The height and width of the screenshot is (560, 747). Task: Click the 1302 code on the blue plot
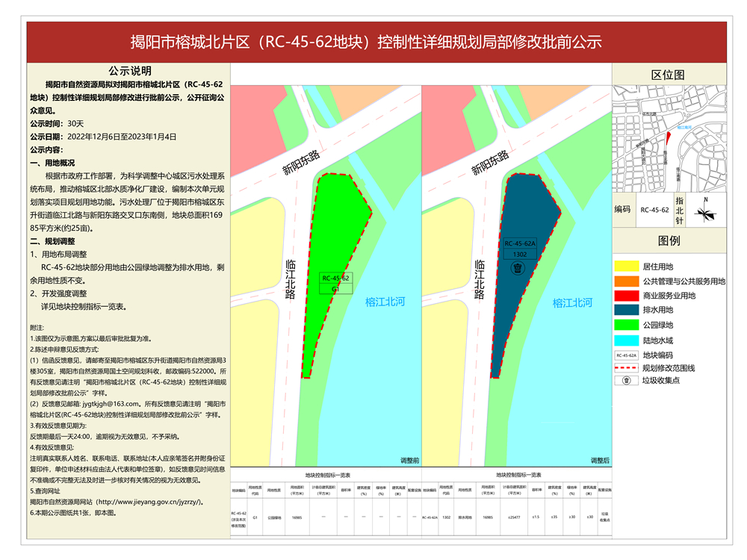pos(520,255)
